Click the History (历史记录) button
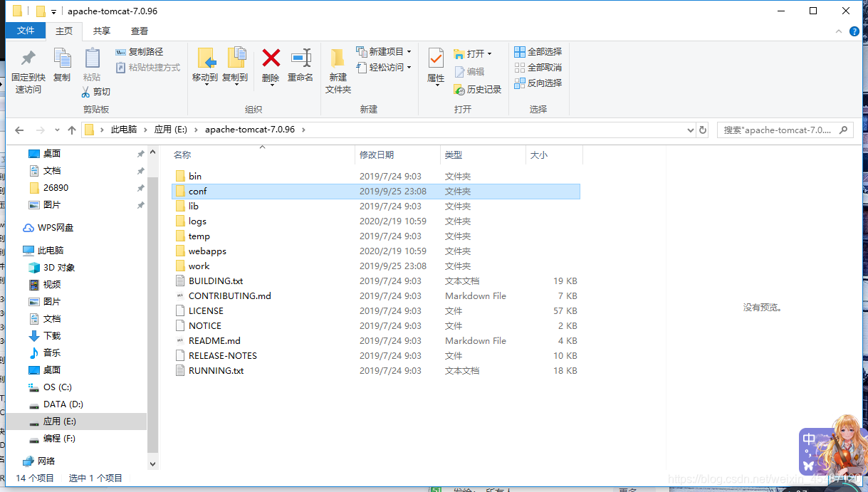Screen dimensions: 868x492 pyautogui.click(x=478, y=89)
